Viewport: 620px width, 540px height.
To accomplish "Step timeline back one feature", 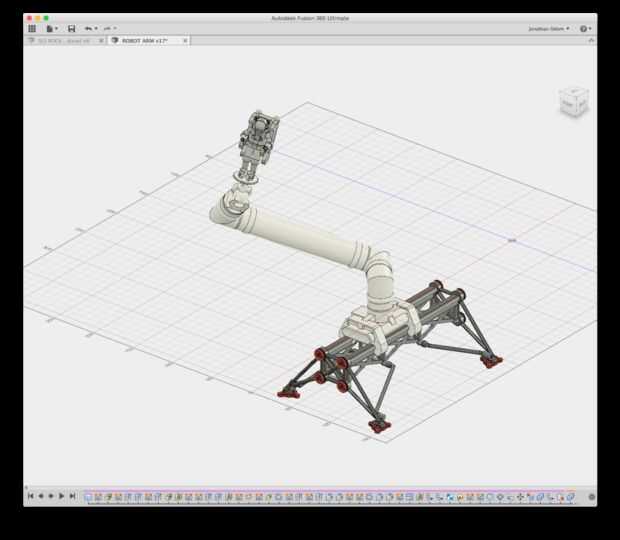I will pos(41,496).
